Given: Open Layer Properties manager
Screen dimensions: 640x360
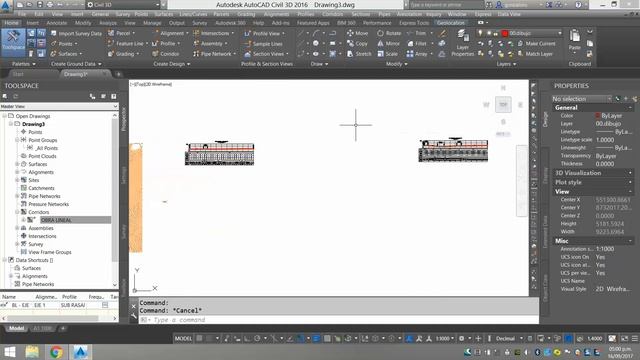Looking at the screenshot, I should [462, 42].
